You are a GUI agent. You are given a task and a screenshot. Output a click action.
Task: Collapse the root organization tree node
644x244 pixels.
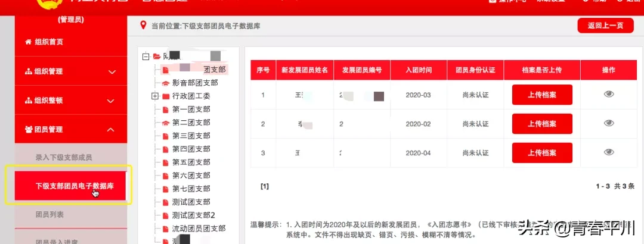[145, 57]
